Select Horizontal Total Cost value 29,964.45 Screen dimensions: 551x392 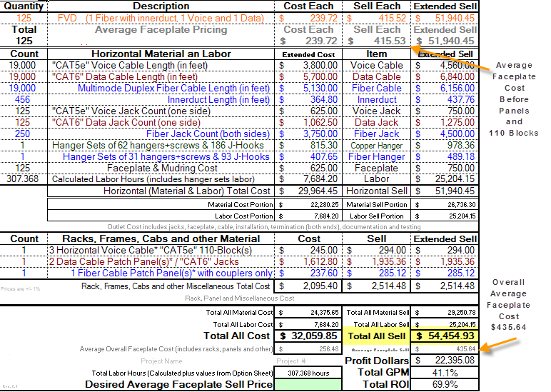308,191
